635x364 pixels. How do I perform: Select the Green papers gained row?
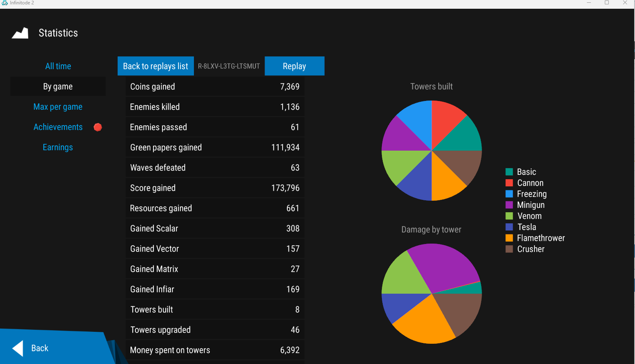[215, 147]
